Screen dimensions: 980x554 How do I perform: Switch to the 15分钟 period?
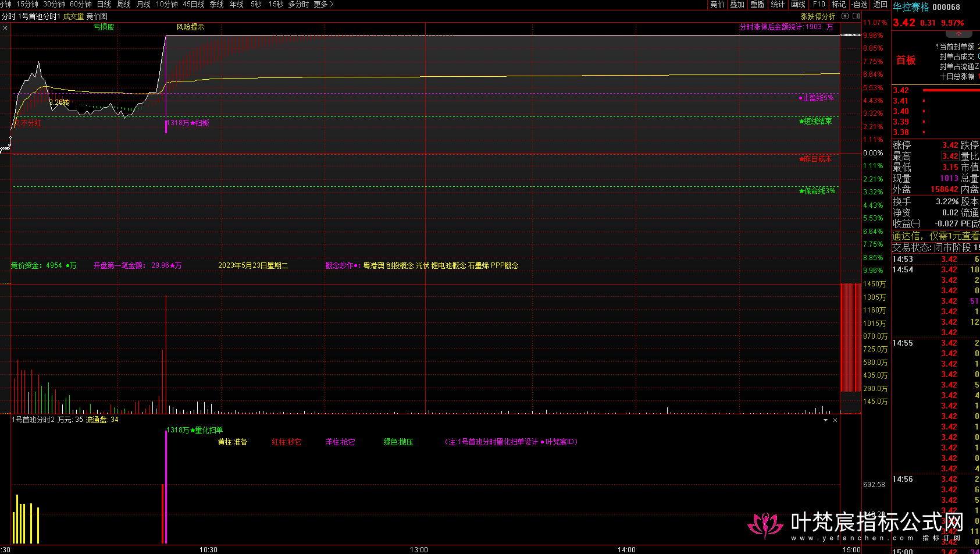point(27,4)
